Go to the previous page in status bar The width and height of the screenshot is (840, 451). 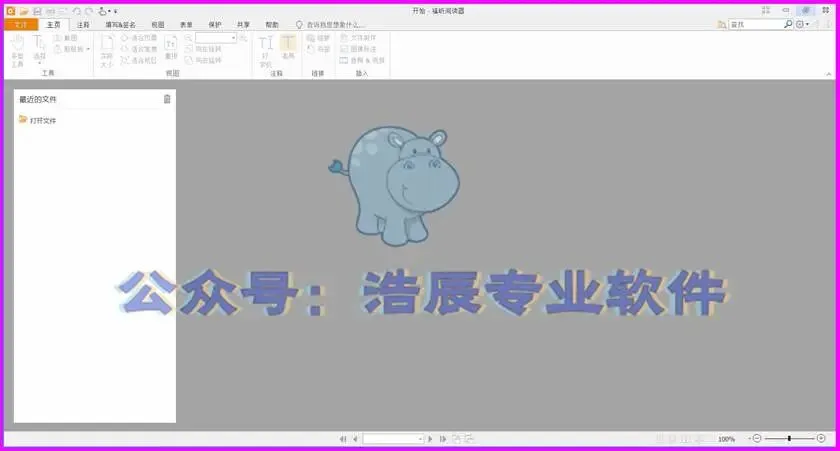(355, 439)
